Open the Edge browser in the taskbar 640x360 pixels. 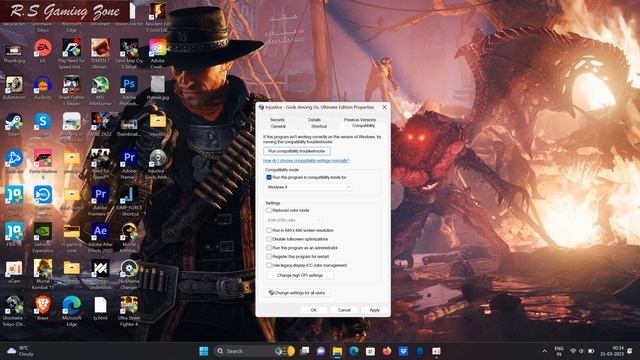click(x=354, y=351)
